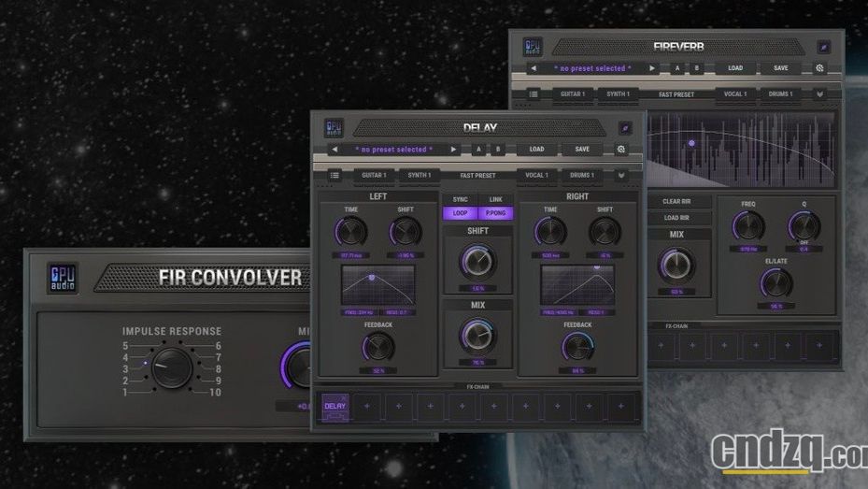Open the preset list icon in Delay
This screenshot has height=489, width=868.
tap(334, 175)
